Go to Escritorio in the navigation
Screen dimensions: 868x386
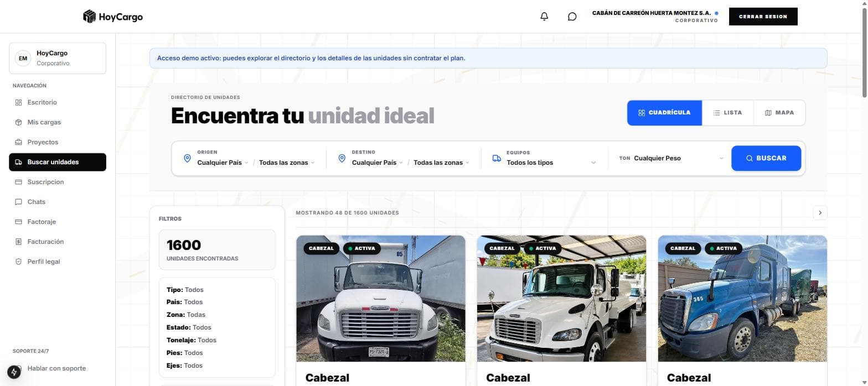click(x=58, y=102)
